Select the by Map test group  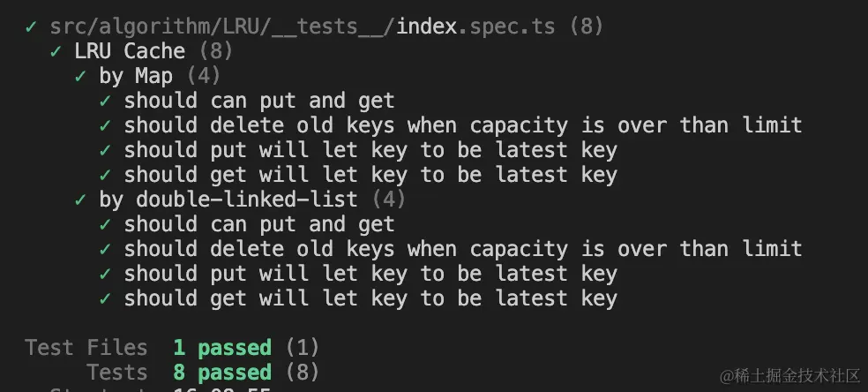pos(136,76)
